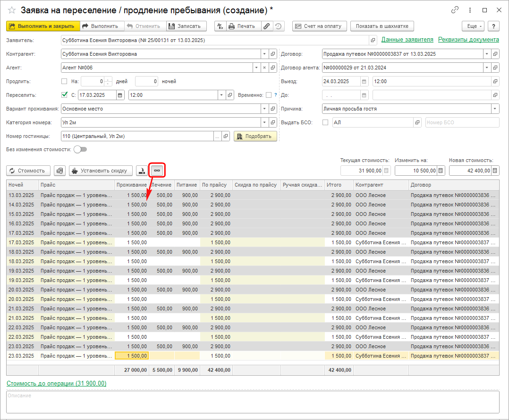Click the DtKt postings icon in toolbar

coord(220,26)
